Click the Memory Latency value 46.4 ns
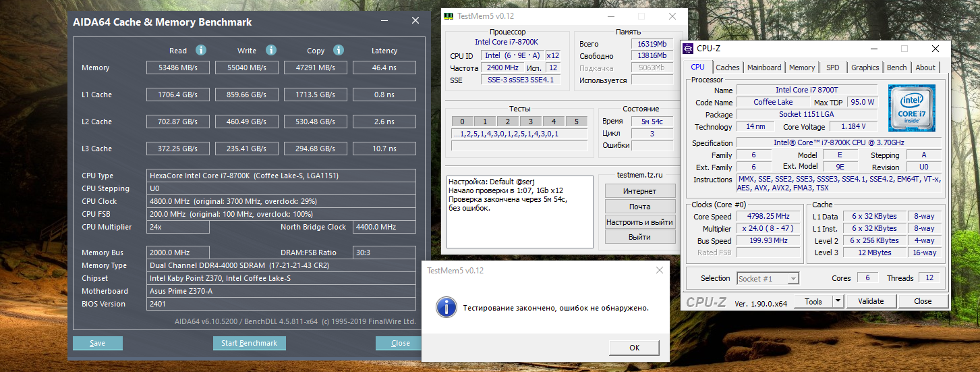This screenshot has height=372, width=980. [x=384, y=68]
